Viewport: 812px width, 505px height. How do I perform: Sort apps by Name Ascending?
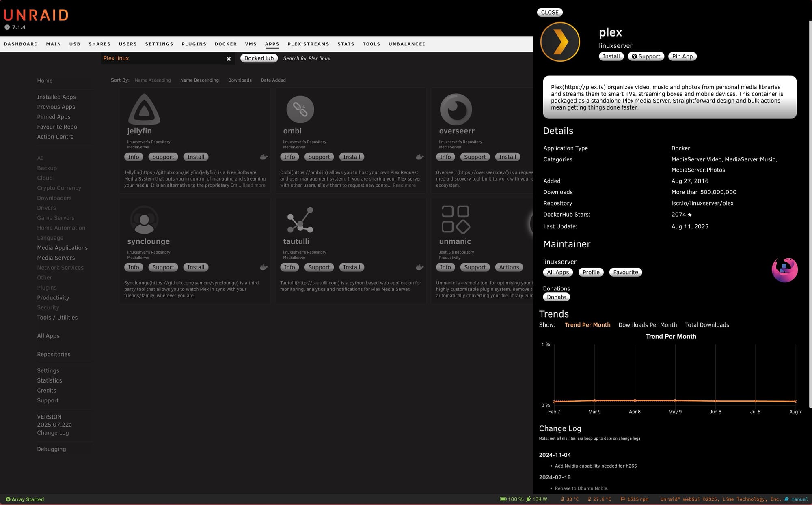153,80
